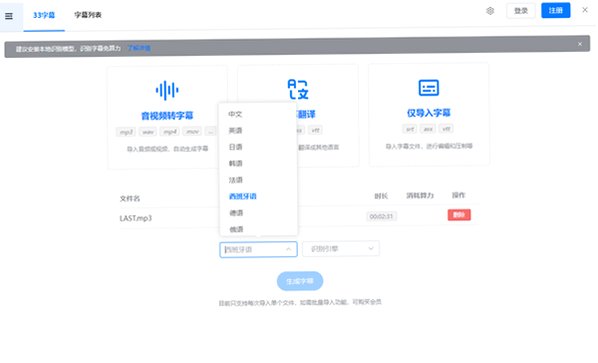The height and width of the screenshot is (363, 598).
Task: Click the ass tag under 仅导入字幕
Action: click(x=428, y=129)
